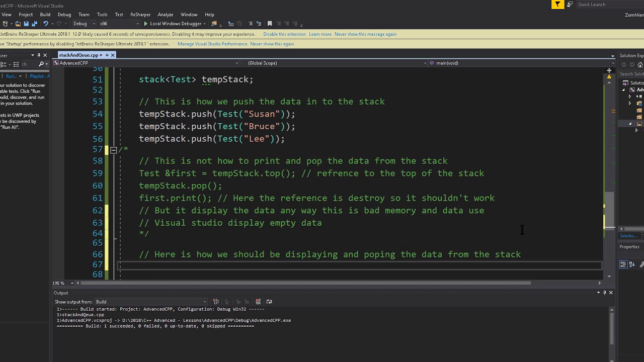Click the editor horizontal scrollbar
This screenshot has width=644, height=362.
(305, 283)
